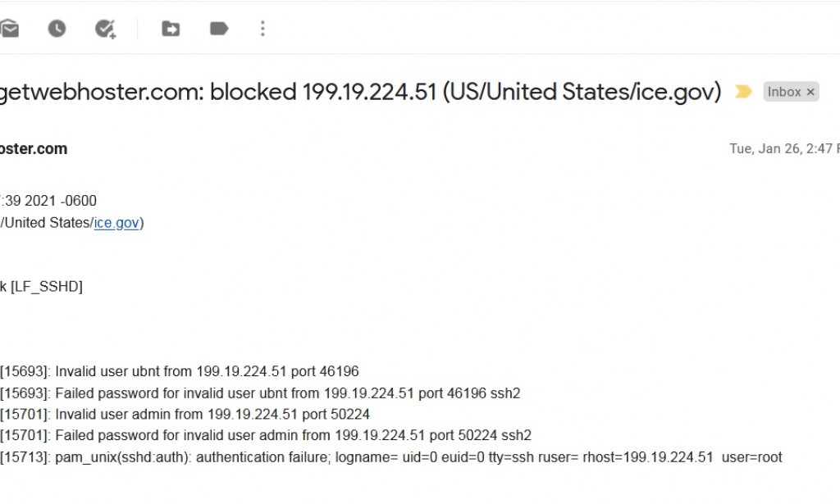Open Add to Tasks icon
This screenshot has height=504, width=840.
105,28
